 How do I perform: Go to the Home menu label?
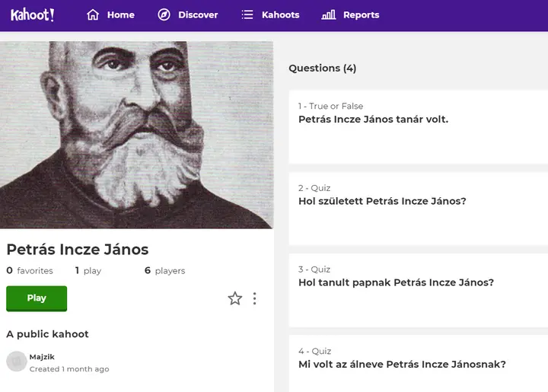pos(120,14)
